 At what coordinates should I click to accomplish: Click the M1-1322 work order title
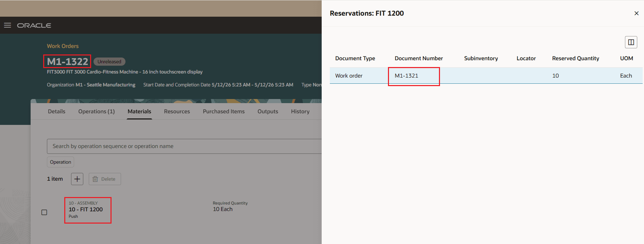tap(67, 62)
